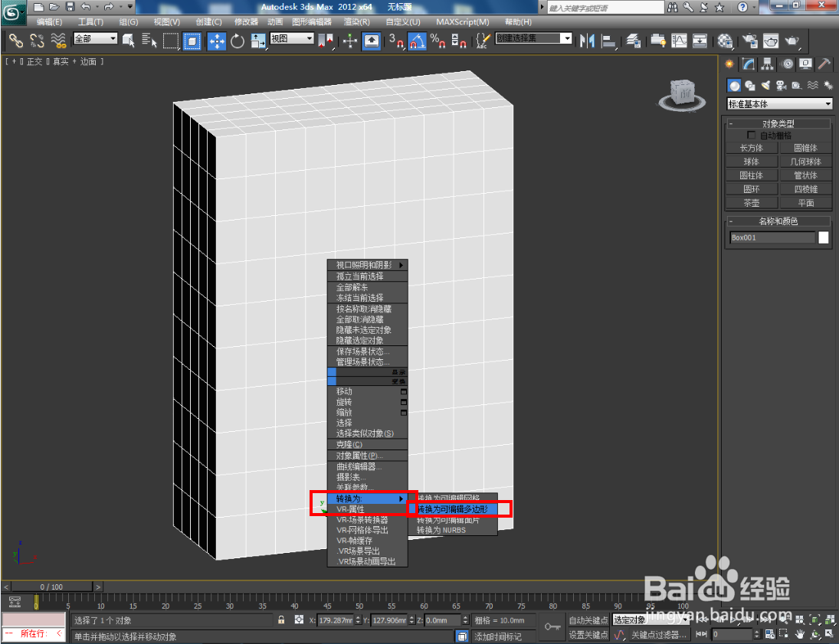Click help search input field

click(x=605, y=8)
